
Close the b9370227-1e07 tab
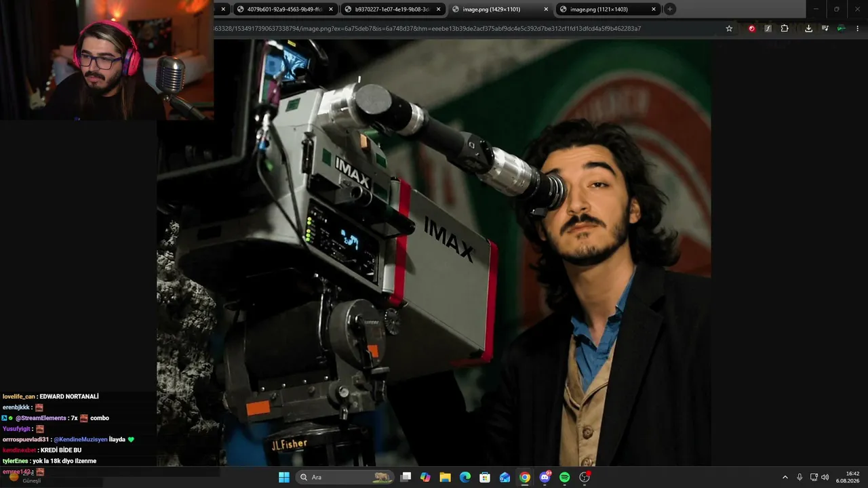click(x=439, y=9)
